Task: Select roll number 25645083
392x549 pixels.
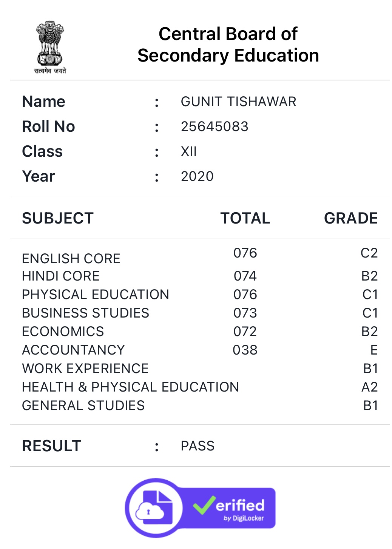Action: coord(215,126)
